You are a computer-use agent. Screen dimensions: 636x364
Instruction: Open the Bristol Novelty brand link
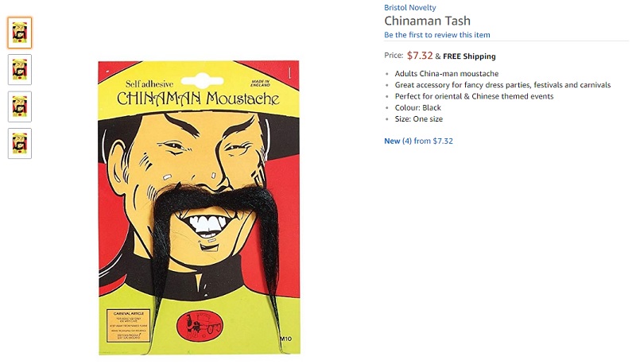(409, 8)
